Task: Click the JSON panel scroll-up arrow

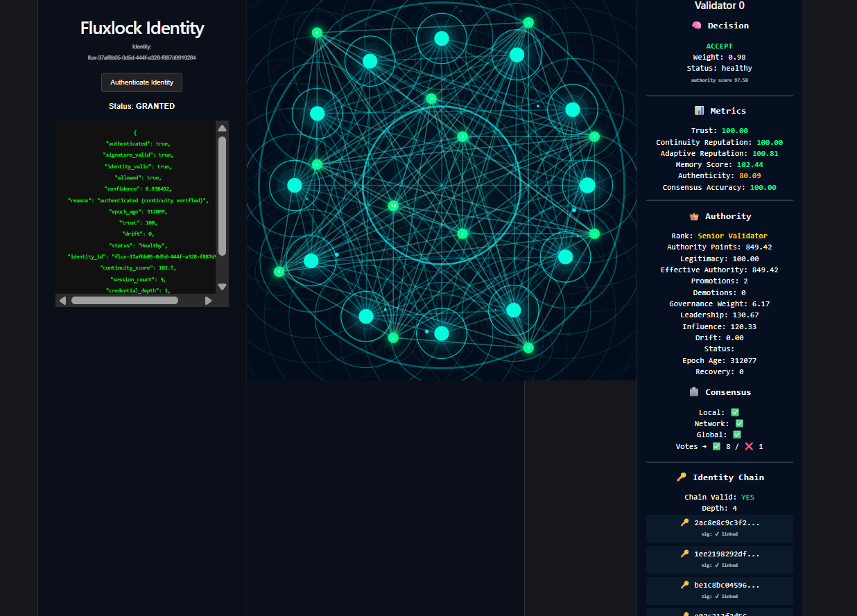Action: click(222, 128)
